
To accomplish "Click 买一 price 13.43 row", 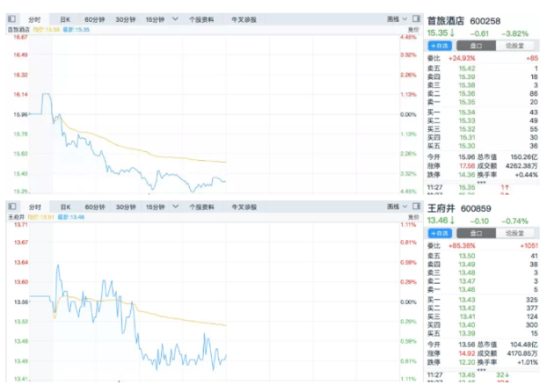I will click(483, 300).
